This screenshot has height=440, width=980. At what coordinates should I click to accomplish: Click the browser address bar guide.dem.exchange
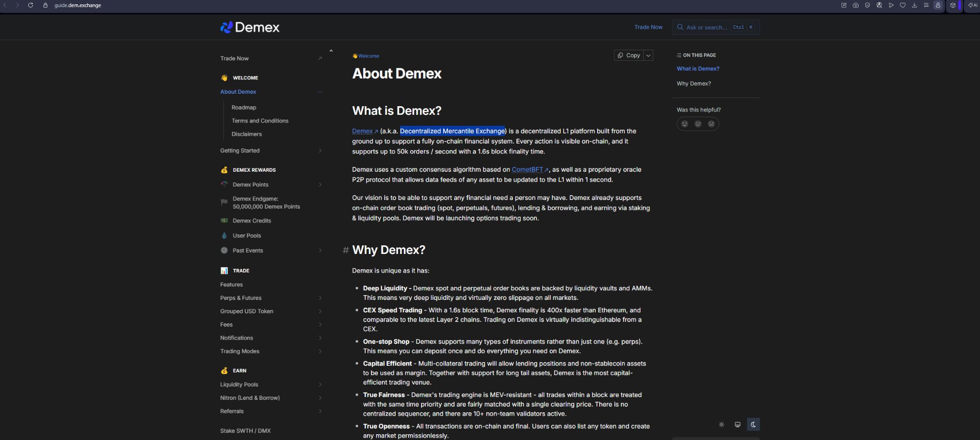[78, 5]
